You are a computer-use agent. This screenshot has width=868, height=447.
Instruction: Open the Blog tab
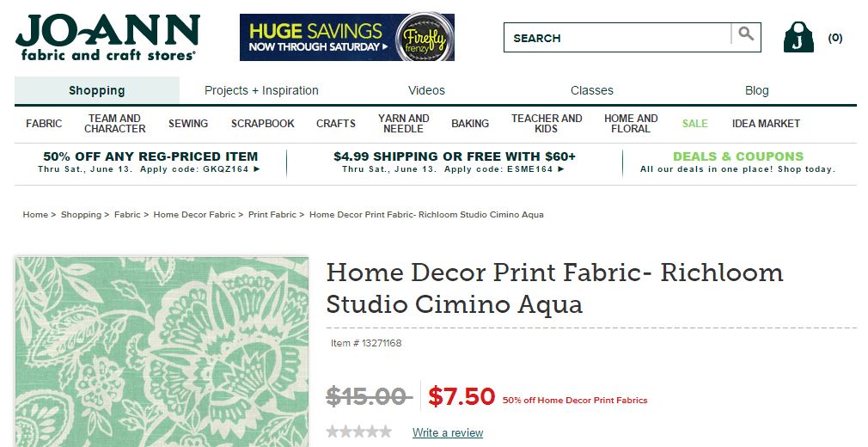click(x=757, y=90)
